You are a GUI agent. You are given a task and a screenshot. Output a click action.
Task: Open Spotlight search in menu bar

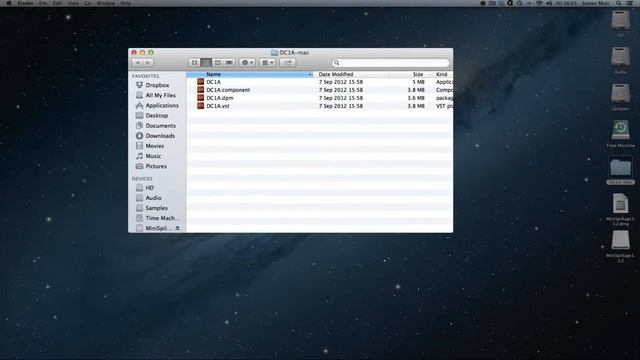(619, 3)
